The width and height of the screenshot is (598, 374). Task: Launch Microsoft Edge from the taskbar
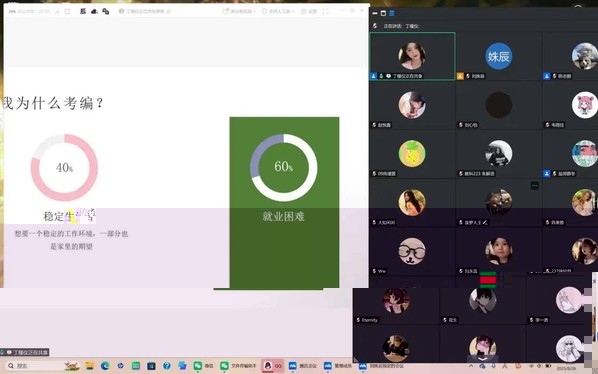point(105,366)
